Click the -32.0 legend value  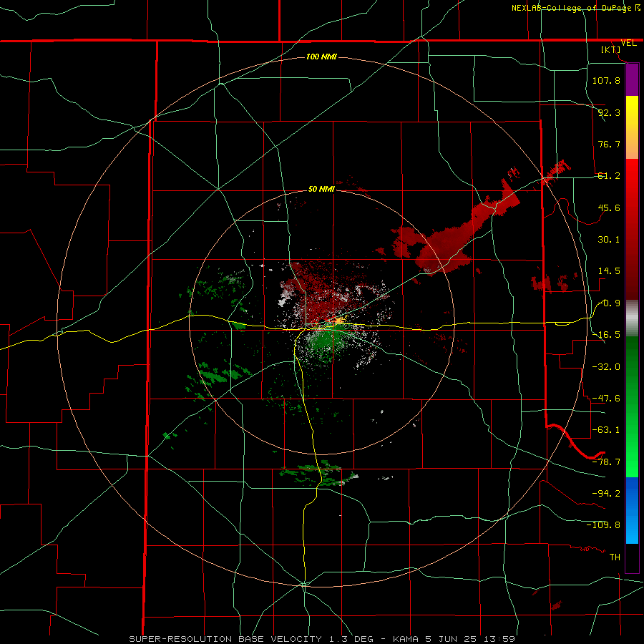coord(606,366)
